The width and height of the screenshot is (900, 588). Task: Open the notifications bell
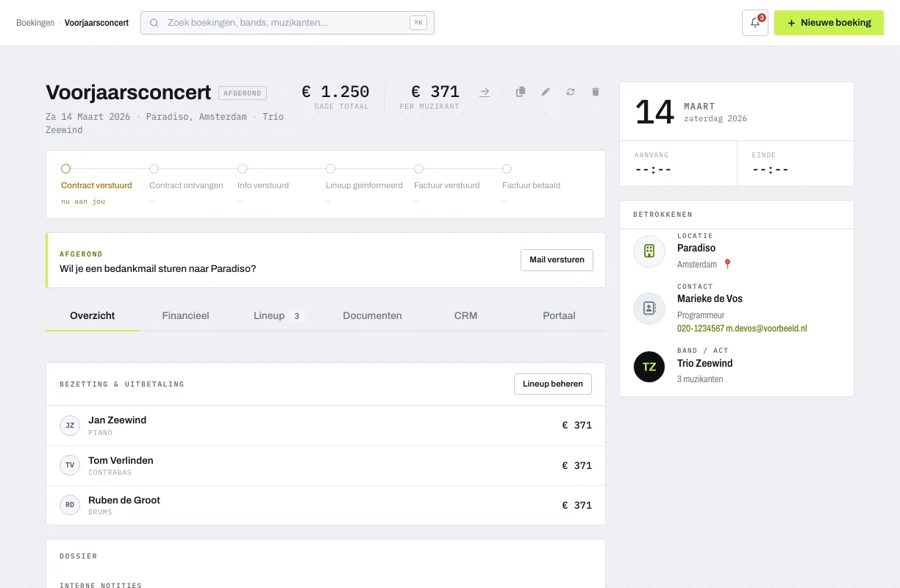[x=755, y=23]
